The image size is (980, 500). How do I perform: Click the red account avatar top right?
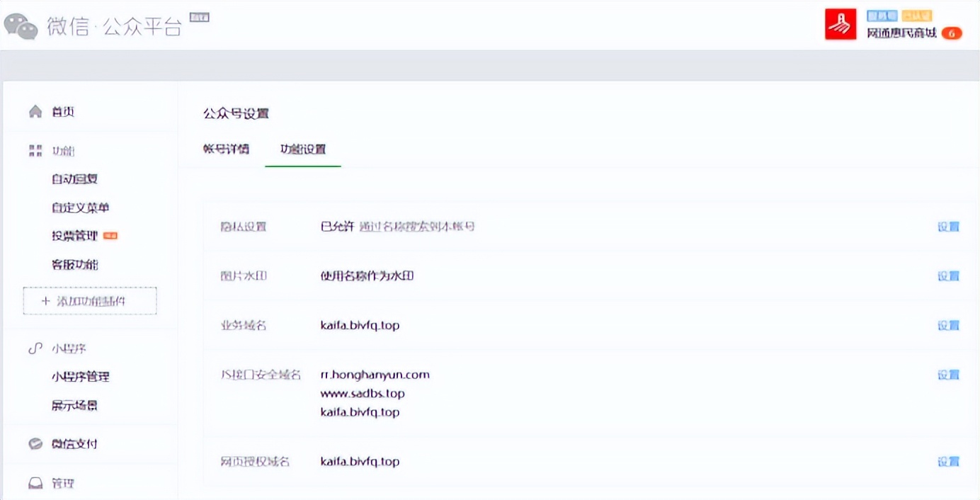coord(840,23)
